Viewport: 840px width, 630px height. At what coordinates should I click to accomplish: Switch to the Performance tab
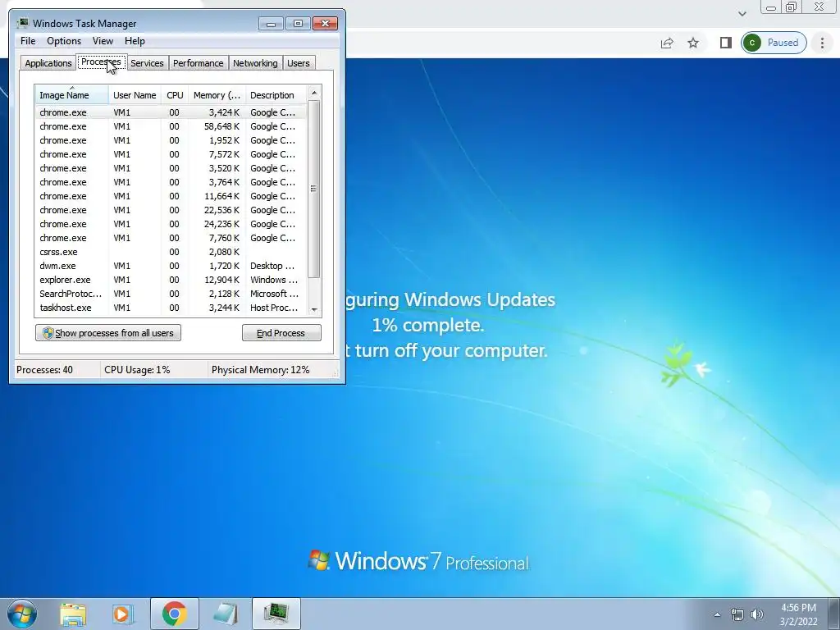(x=199, y=63)
